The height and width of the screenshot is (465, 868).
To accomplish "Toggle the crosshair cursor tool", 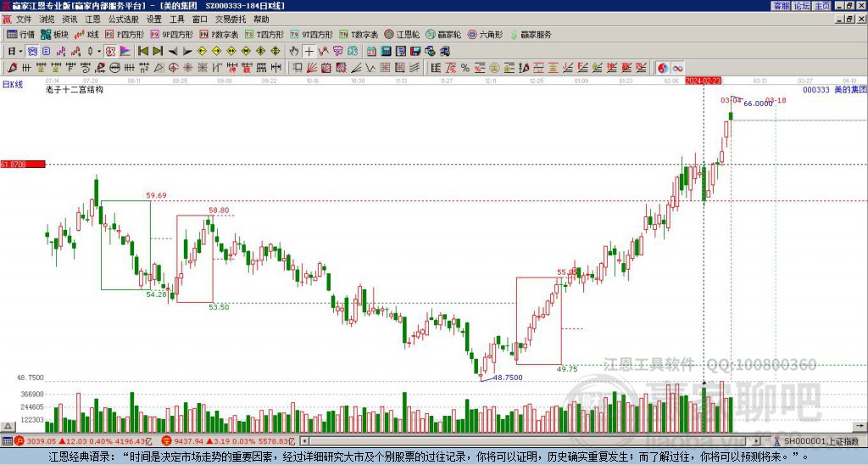I will (x=309, y=52).
